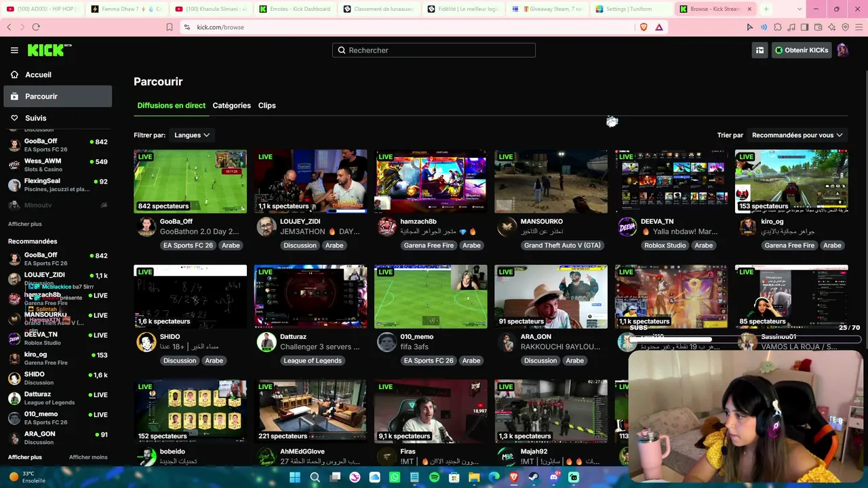Screen dimensions: 868x488
Task: Open Brave Wallet icon
Action: point(818,27)
